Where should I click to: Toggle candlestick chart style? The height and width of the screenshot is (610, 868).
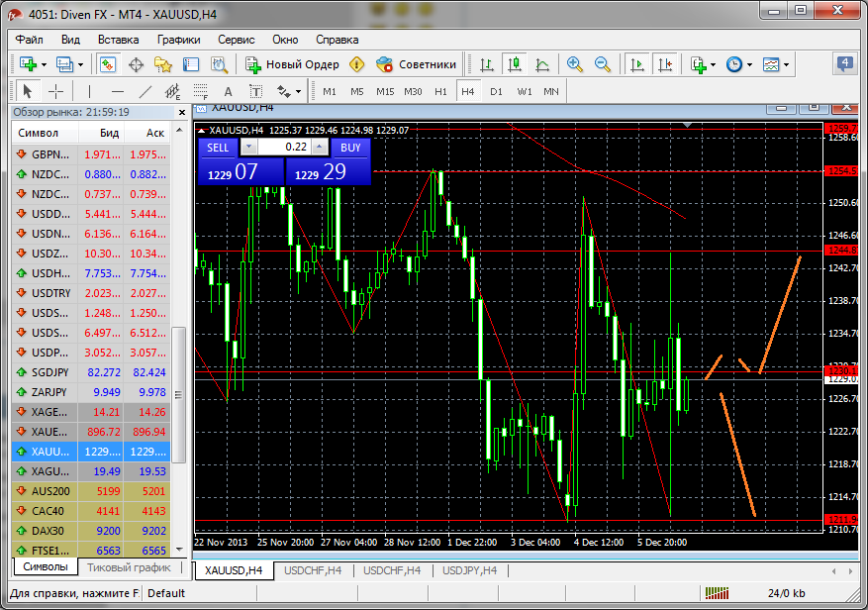coord(515,64)
